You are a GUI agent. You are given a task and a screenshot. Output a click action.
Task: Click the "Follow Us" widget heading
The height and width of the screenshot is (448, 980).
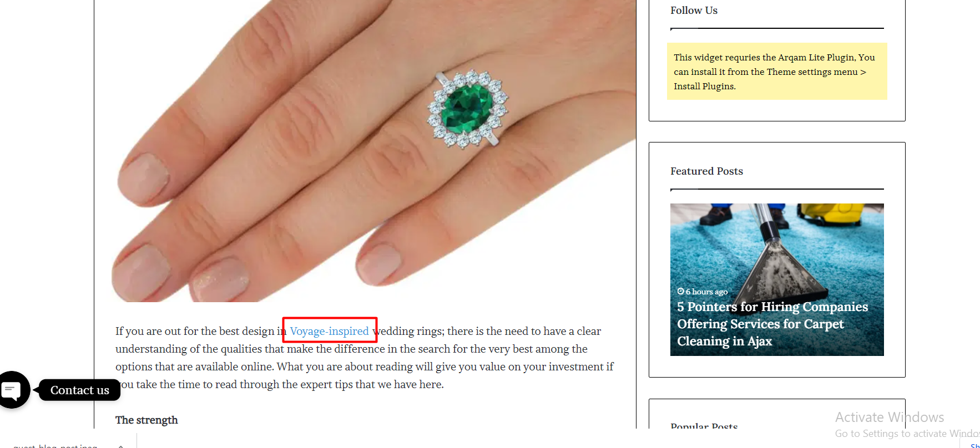694,11
